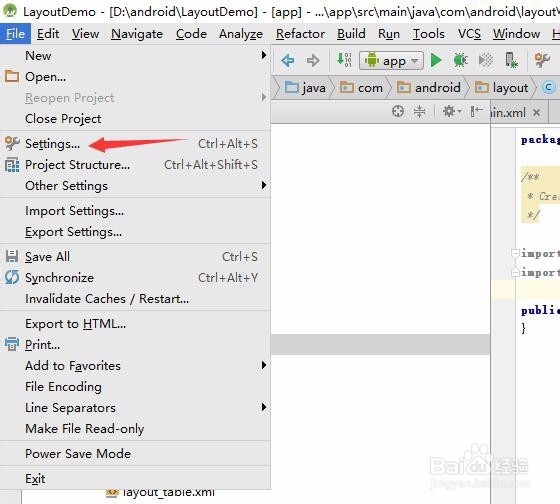Start debugging with the bug icon
The width and height of the screenshot is (560, 504).
[460, 60]
